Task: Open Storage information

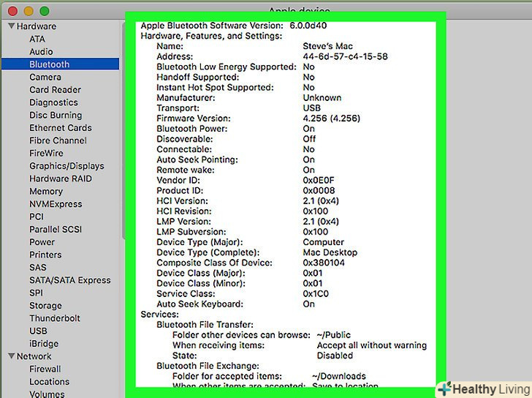Action: (x=45, y=306)
